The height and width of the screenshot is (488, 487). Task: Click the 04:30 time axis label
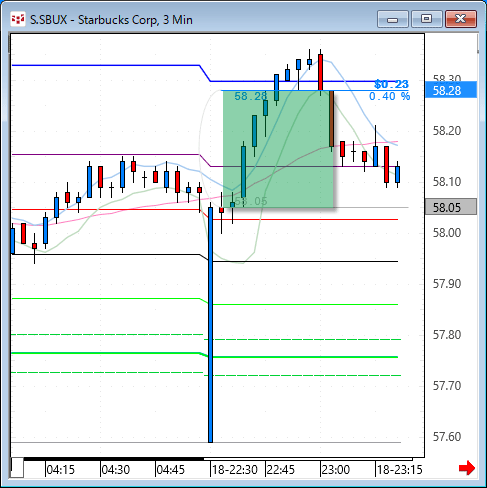[x=115, y=470]
